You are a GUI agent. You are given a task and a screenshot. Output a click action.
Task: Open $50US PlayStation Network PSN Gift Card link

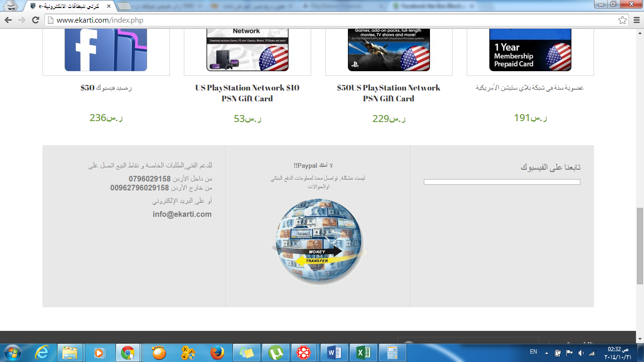click(389, 93)
